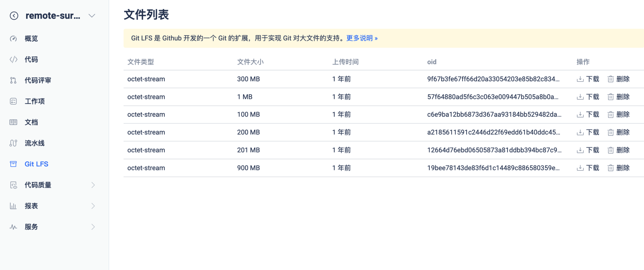Image resolution: width=644 pixels, height=270 pixels.
Task: Open the 文档 menu item
Action: [31, 122]
